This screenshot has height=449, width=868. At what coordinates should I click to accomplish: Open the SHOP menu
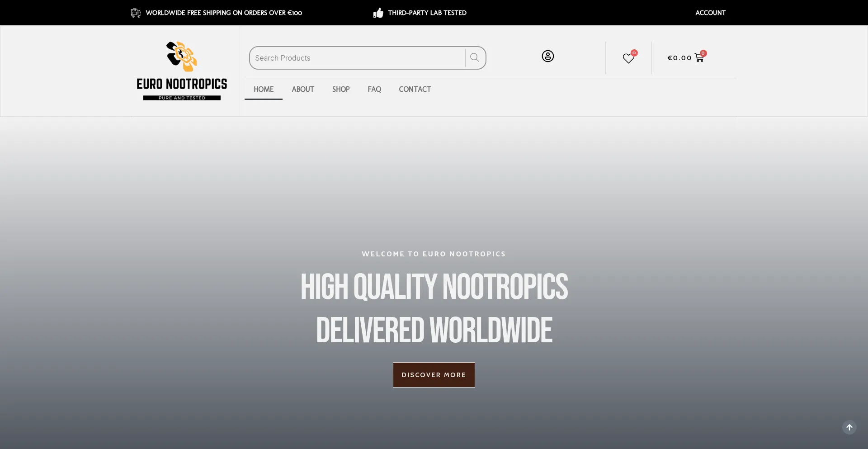tap(341, 90)
